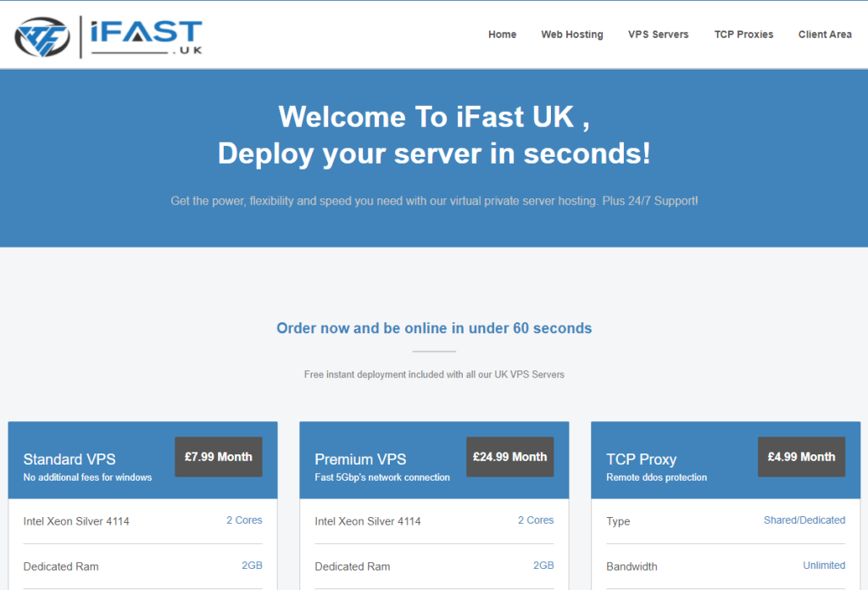This screenshot has width=868, height=590.
Task: Open the Client Area menu item
Action: click(825, 34)
